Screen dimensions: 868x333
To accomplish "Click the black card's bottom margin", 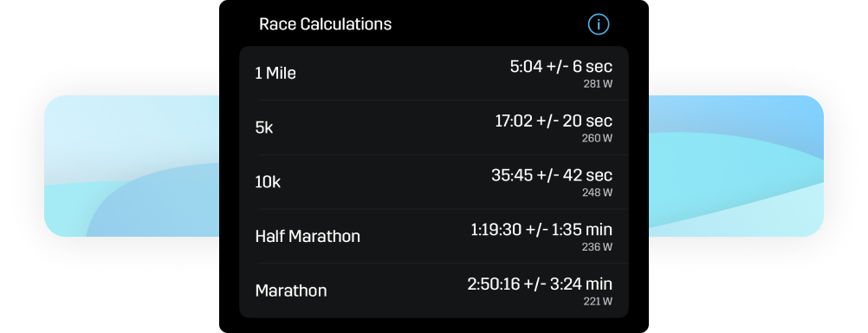I will pos(434,325).
